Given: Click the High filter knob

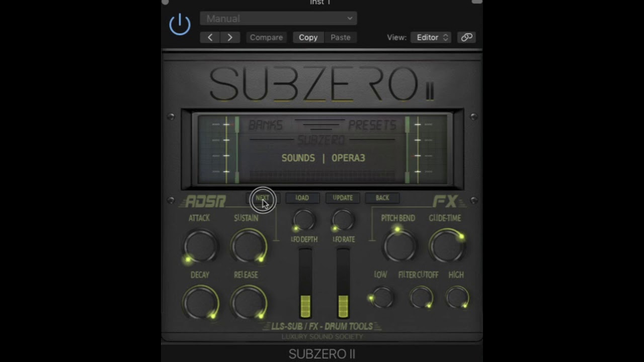Looking at the screenshot, I should [458, 297].
